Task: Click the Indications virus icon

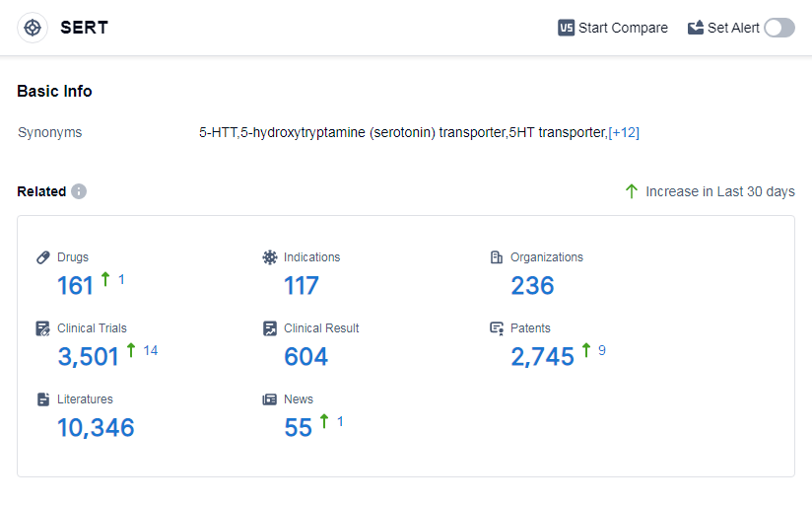Action: (x=270, y=257)
